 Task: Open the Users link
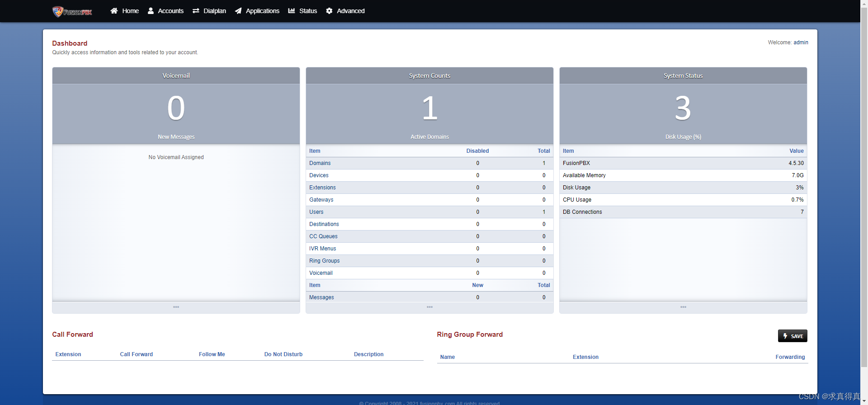tap(316, 212)
